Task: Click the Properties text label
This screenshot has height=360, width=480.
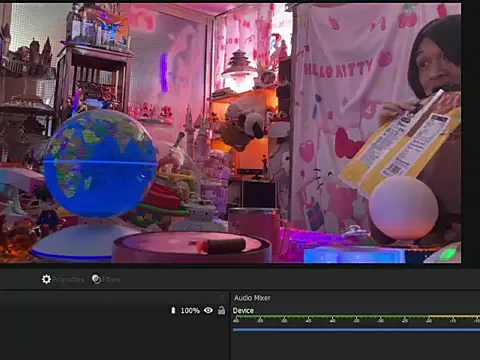Action: tap(68, 279)
